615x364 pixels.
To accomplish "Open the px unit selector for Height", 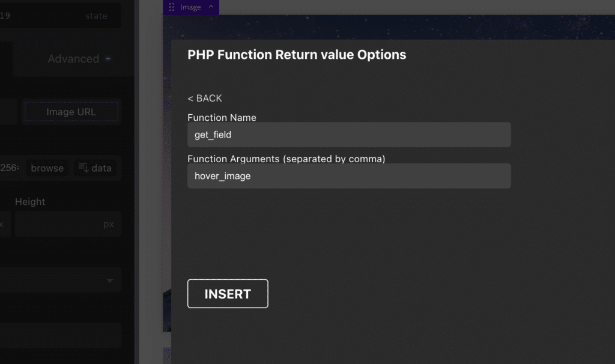I will (109, 225).
